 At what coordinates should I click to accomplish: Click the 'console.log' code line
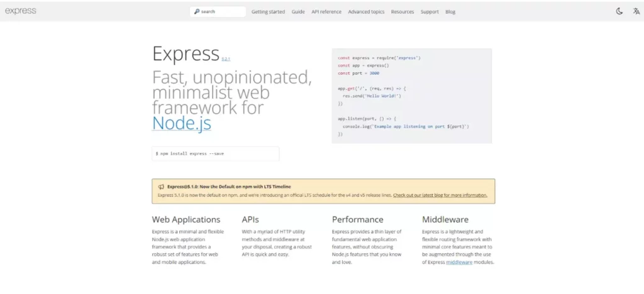point(406,126)
